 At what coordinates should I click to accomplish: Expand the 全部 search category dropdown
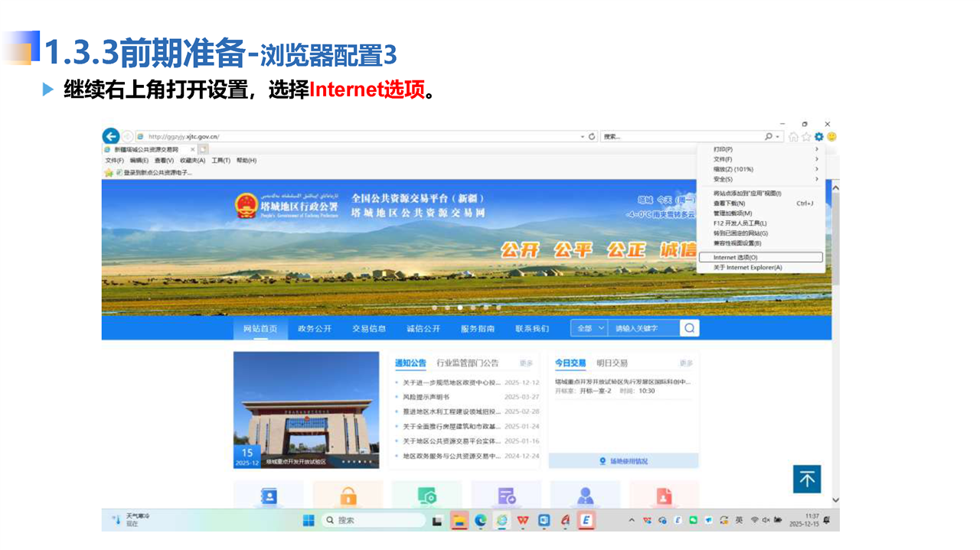(x=590, y=328)
